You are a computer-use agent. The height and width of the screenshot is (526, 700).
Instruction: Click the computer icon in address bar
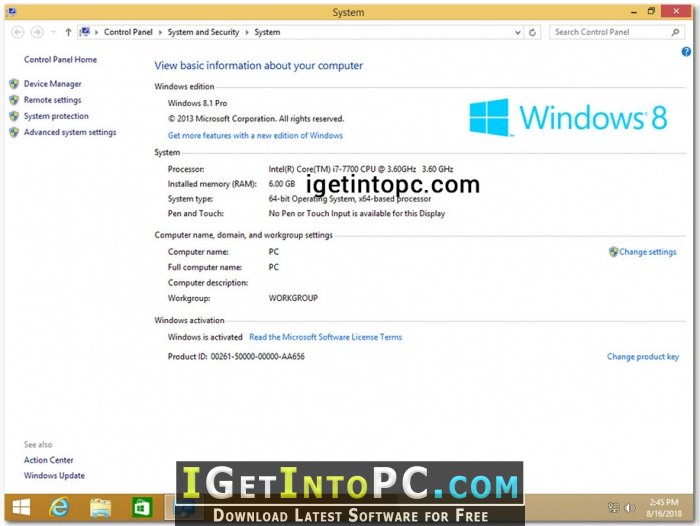[x=85, y=32]
